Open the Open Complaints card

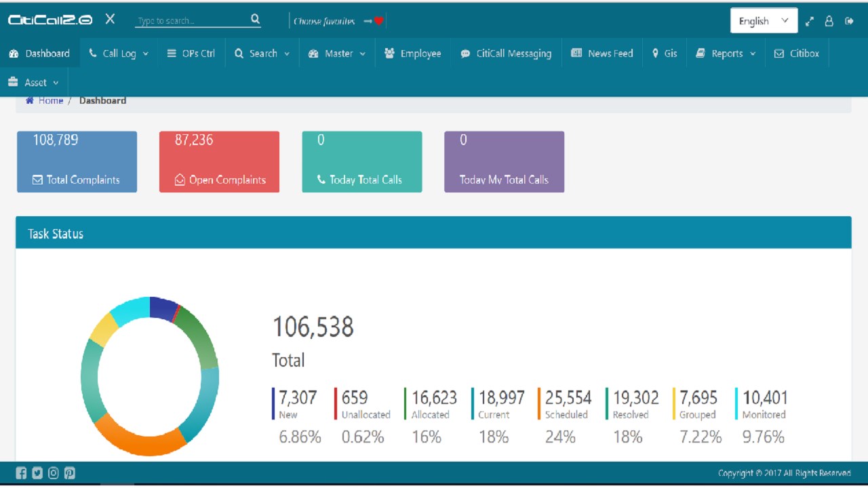(x=219, y=162)
